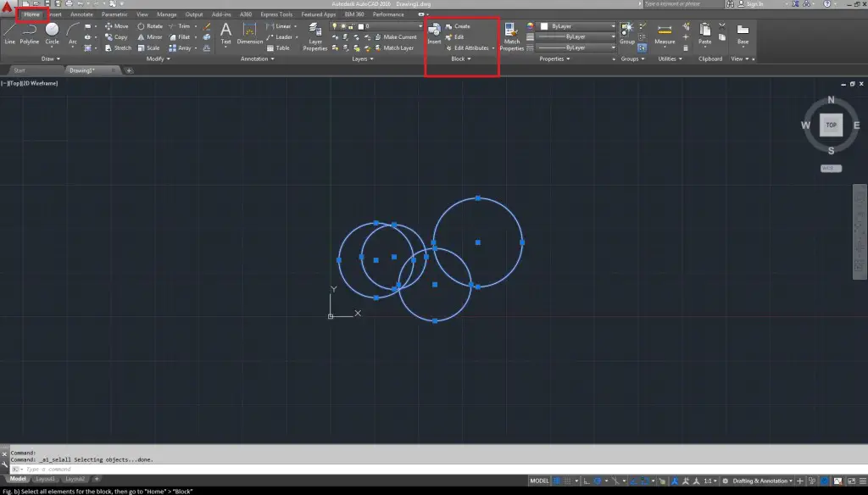Viewport: 868px width, 495px height.
Task: Toggle Clean Screen icon in status bar
Action: click(x=851, y=481)
